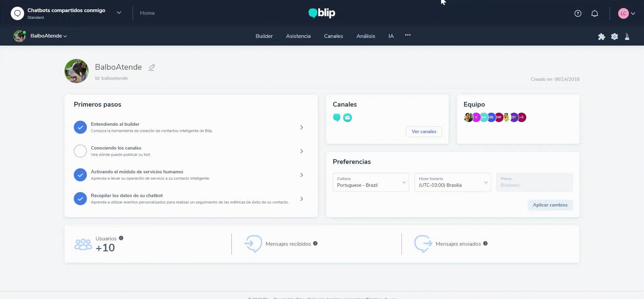Viewport: 644px width, 299px height.
Task: Expand Recopilar los datos chevron
Action: click(x=302, y=199)
